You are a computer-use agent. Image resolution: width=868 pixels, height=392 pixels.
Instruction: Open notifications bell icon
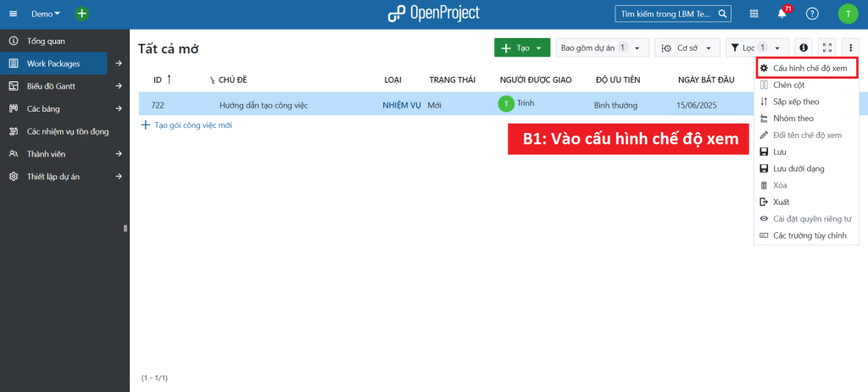[x=782, y=14]
